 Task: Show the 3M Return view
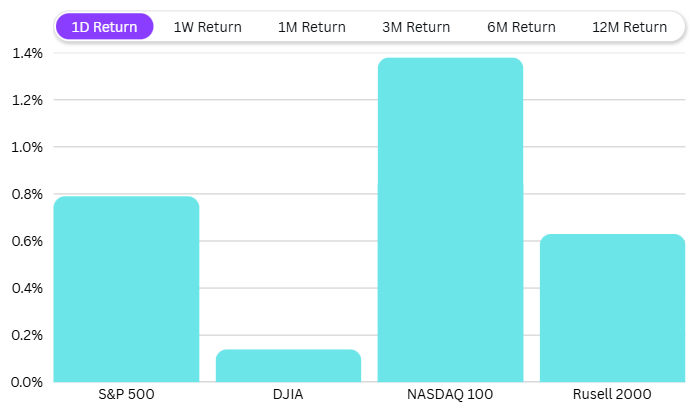coord(416,27)
